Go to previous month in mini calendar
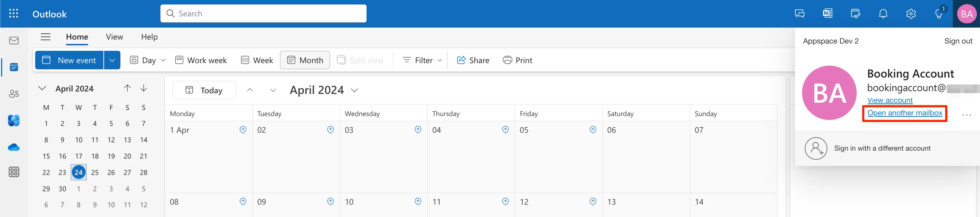This screenshot has width=980, height=217. pos(127,88)
